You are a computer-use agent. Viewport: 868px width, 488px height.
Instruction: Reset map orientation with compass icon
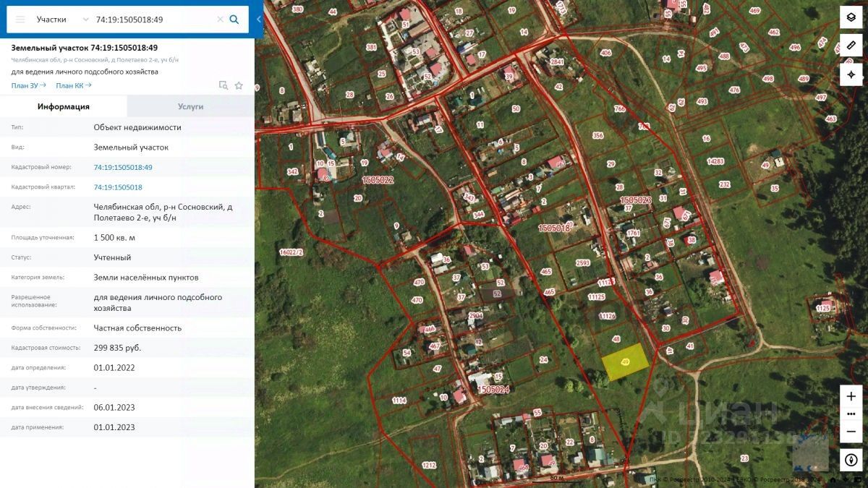[x=851, y=460]
